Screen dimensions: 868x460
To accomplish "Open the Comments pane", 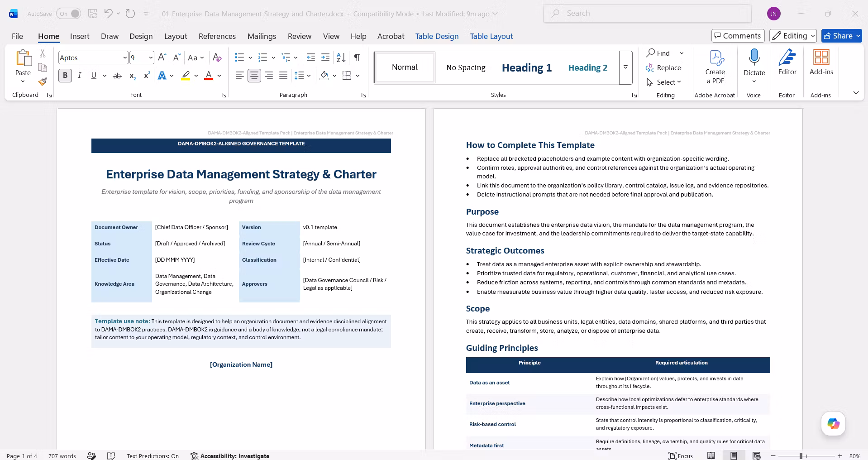I will 738,36.
